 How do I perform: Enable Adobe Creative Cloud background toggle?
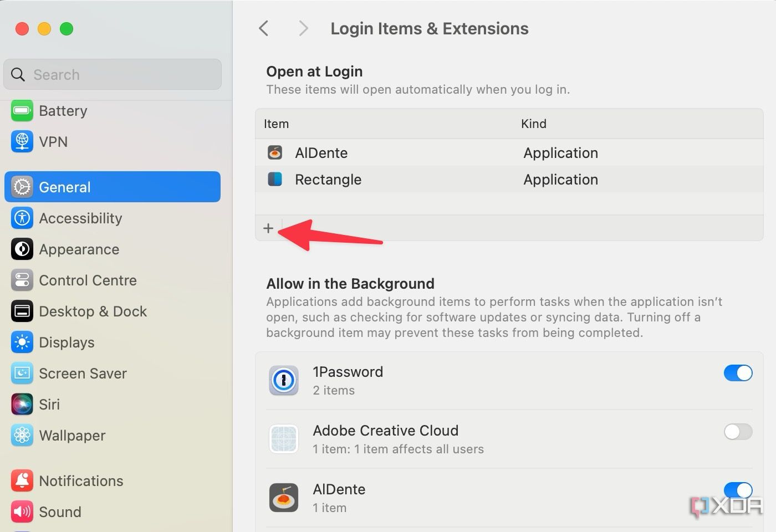click(738, 432)
